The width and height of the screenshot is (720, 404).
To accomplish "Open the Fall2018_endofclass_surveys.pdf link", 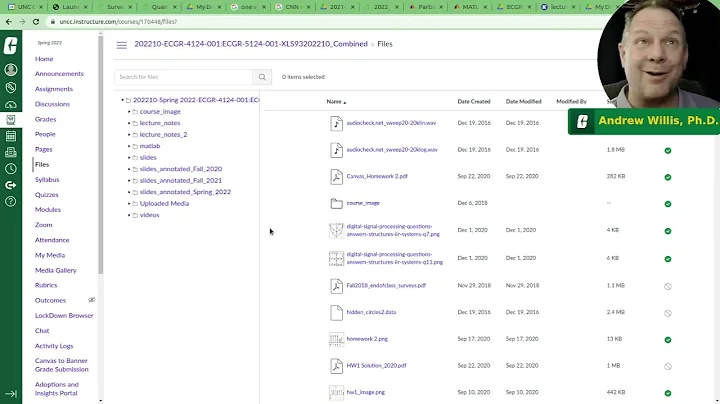I will (386, 285).
